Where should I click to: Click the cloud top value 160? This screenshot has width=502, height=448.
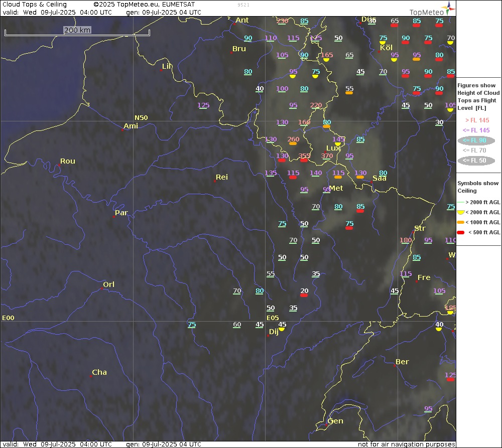coord(304,122)
